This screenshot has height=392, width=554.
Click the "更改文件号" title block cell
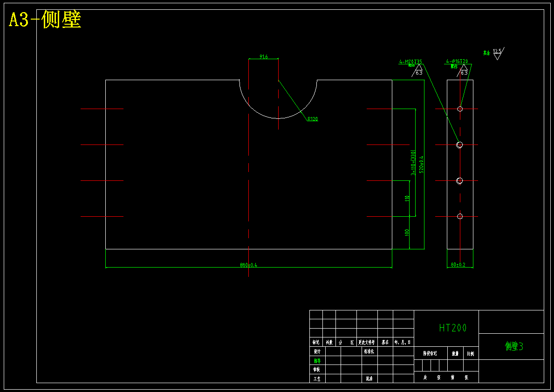[367, 343]
